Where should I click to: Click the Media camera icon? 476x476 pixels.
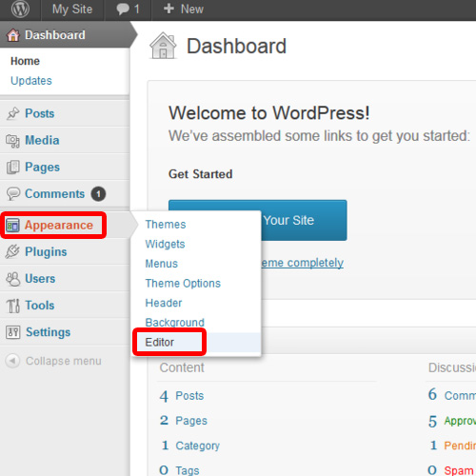coord(12,141)
